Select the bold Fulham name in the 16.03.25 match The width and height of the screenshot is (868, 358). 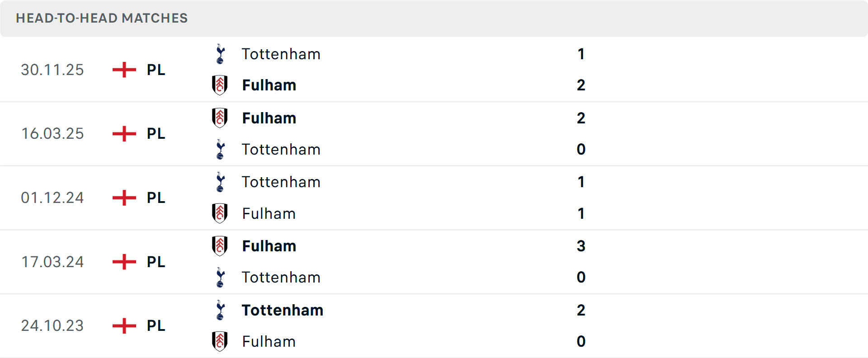(269, 118)
